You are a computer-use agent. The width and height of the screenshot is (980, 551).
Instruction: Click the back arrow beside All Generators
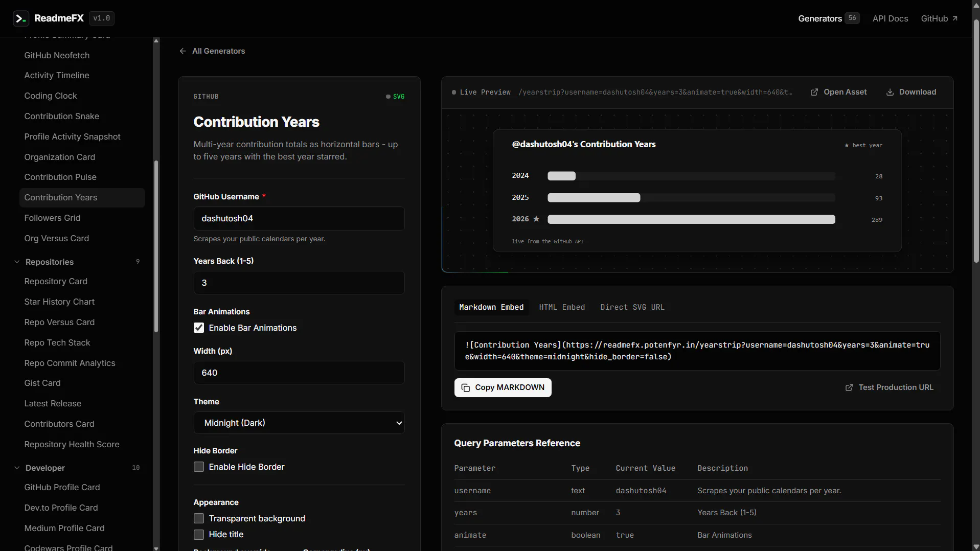click(x=183, y=51)
